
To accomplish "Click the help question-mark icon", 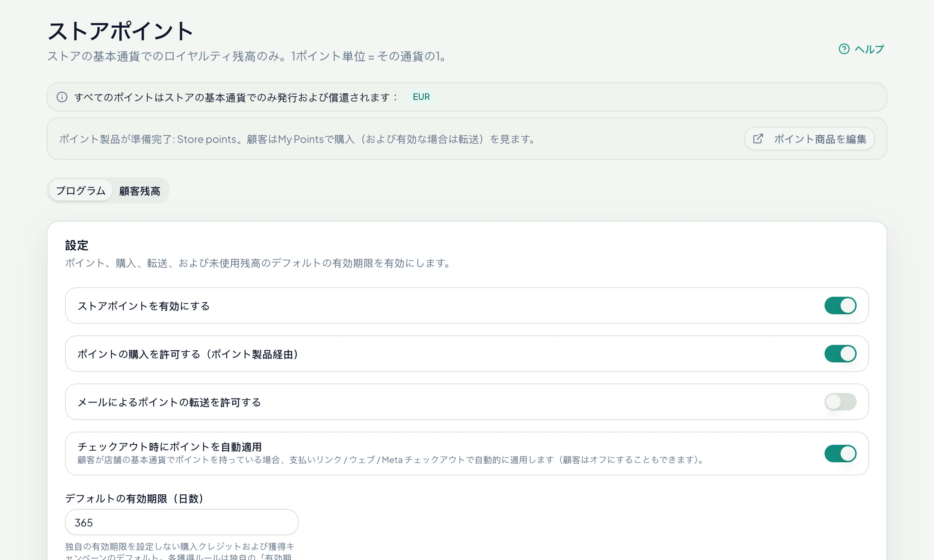I will pyautogui.click(x=844, y=49).
